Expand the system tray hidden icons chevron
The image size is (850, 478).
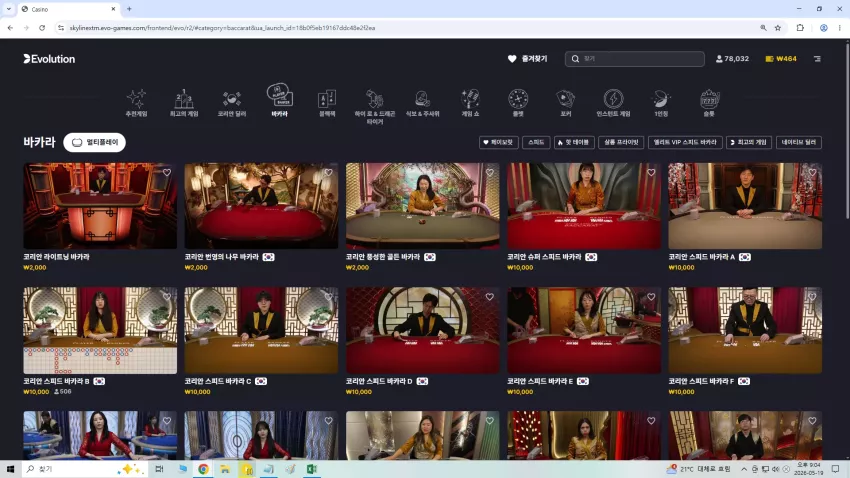744,469
